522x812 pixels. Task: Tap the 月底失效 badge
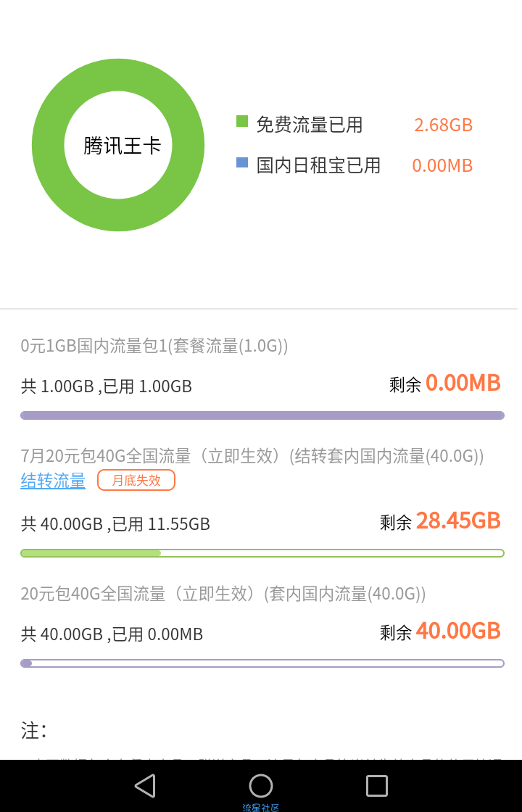click(136, 480)
